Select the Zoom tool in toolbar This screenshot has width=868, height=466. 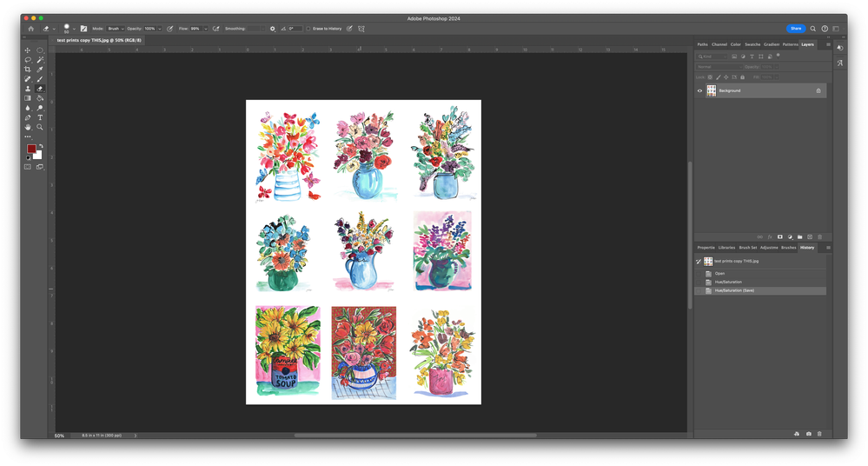[x=40, y=127]
